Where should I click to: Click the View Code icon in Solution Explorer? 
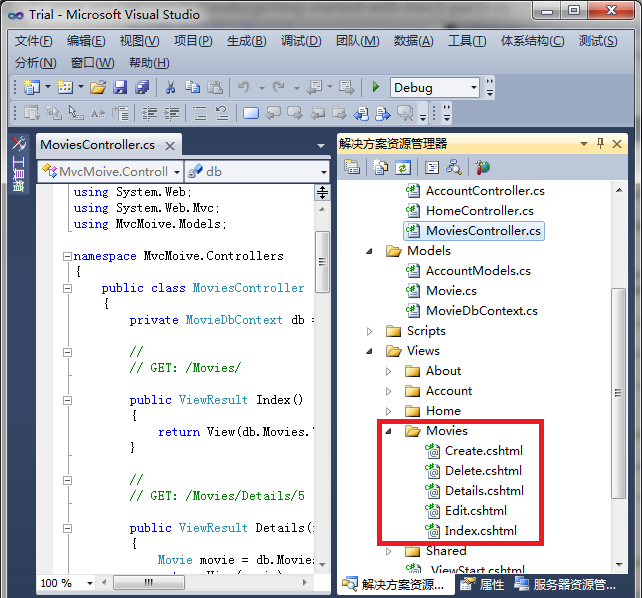[432, 167]
